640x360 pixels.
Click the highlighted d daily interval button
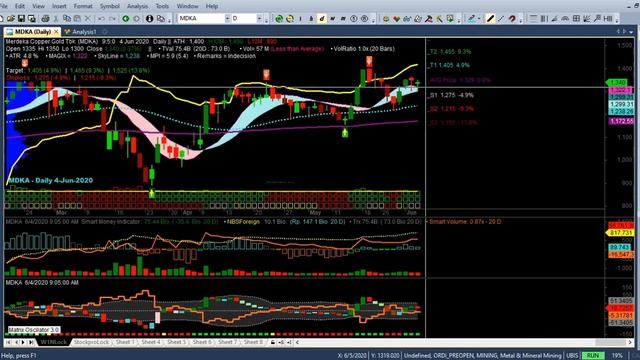(322, 18)
